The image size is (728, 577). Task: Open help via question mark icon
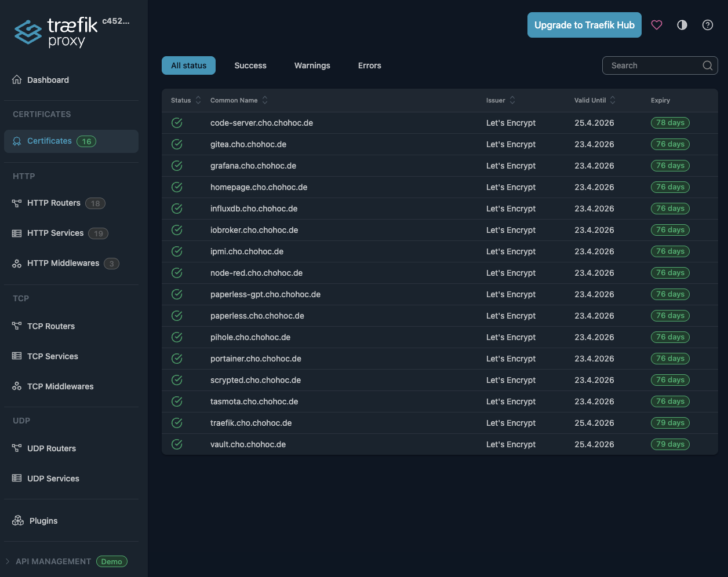tap(708, 25)
